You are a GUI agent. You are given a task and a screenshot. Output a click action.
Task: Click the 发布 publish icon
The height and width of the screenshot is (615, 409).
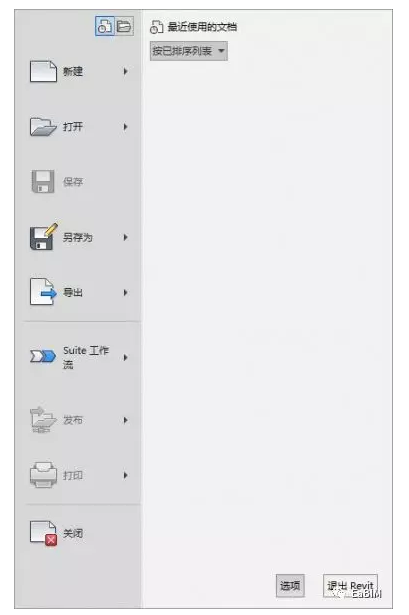[43, 420]
